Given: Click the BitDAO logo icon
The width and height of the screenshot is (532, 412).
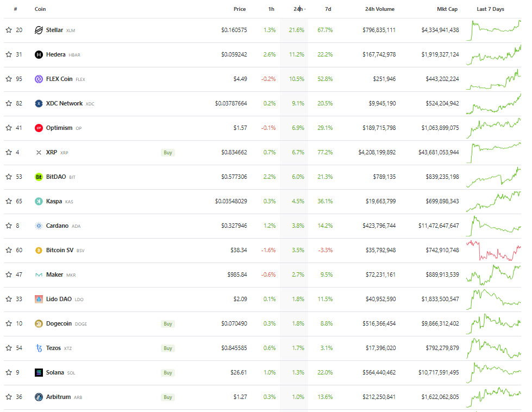Looking at the screenshot, I should point(39,177).
